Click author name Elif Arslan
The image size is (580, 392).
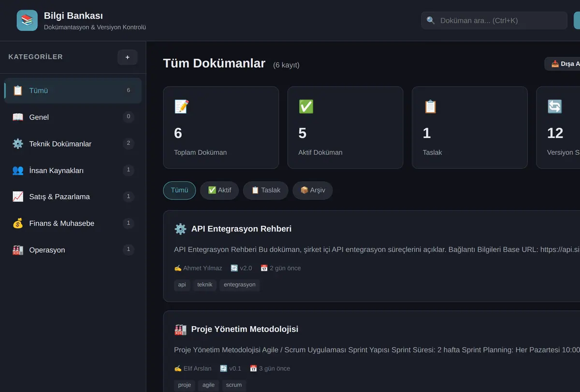[x=198, y=369]
